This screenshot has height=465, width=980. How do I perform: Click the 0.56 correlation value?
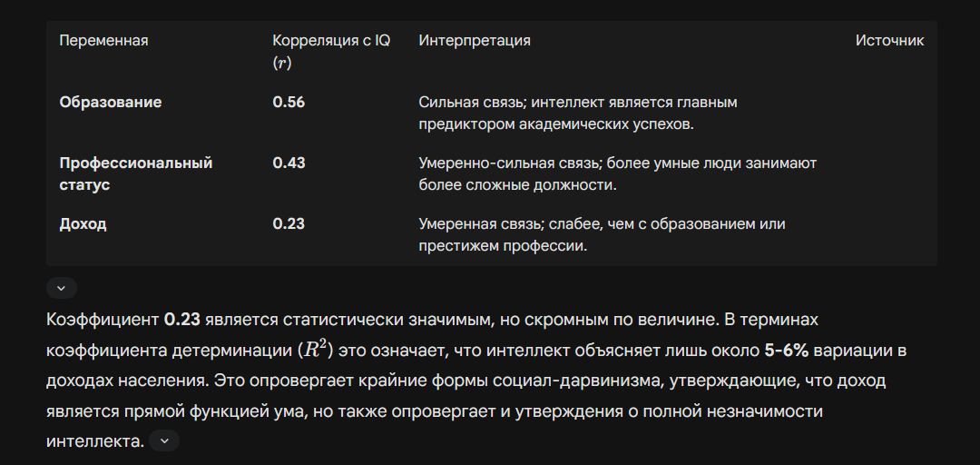[x=289, y=102]
